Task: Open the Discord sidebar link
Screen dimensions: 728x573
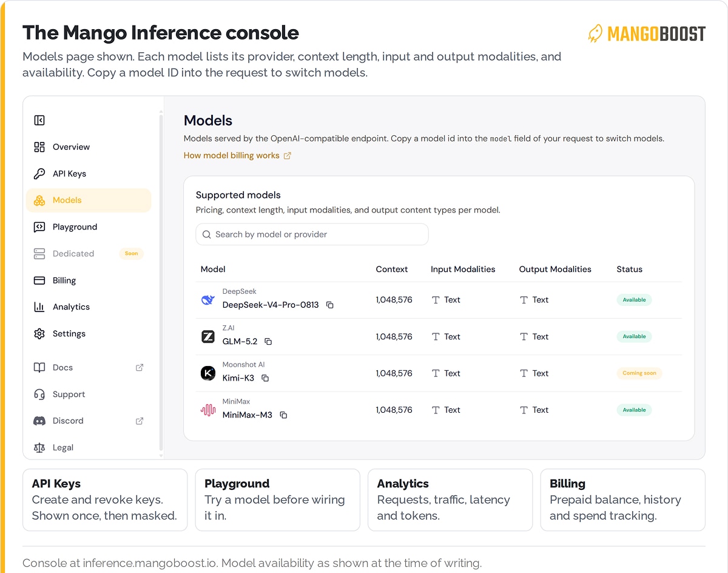Action: (89, 421)
